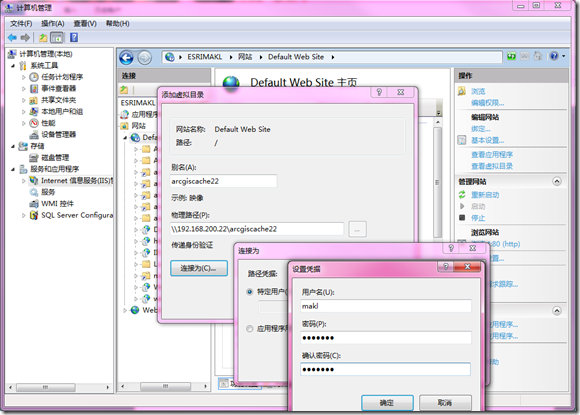Open dropdown arrow next to IIS help icon

(564, 56)
